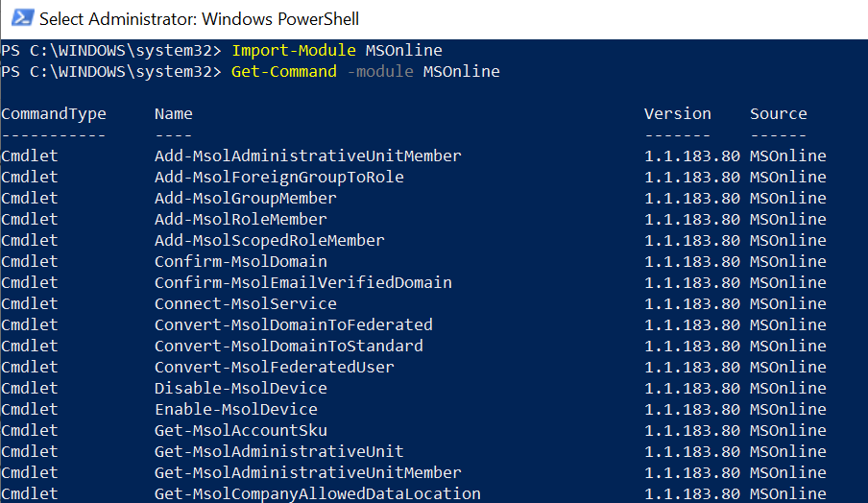Viewport: 868px width, 503px height.
Task: Click the Add-MsolAdministrativeUnitMember cmdlet name
Action: pyautogui.click(x=308, y=156)
